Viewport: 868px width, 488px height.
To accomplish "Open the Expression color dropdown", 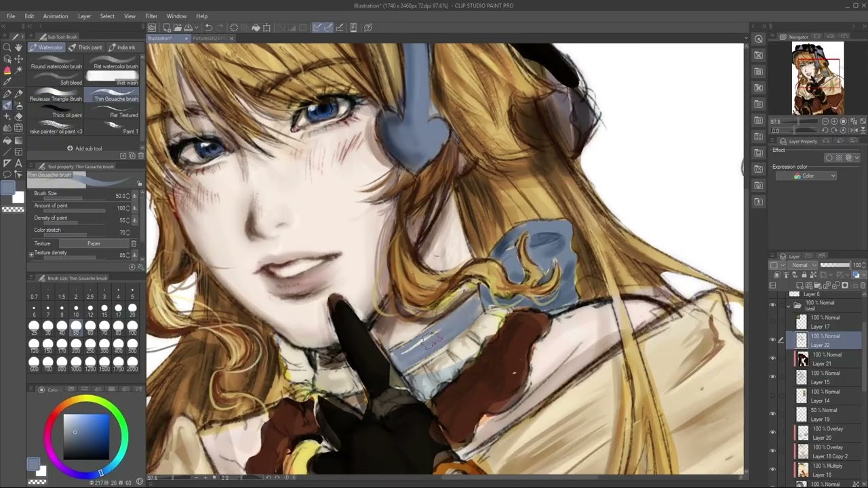I will coord(806,176).
